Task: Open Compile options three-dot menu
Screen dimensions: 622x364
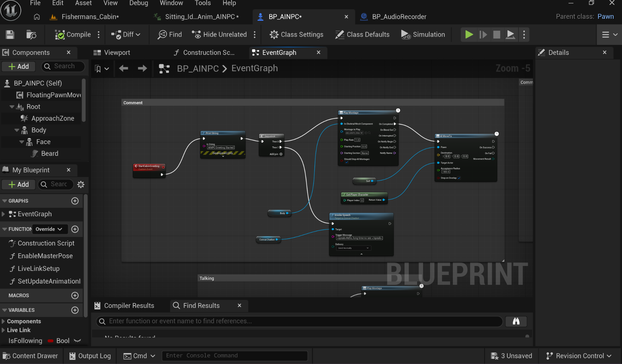Action: [x=99, y=35]
